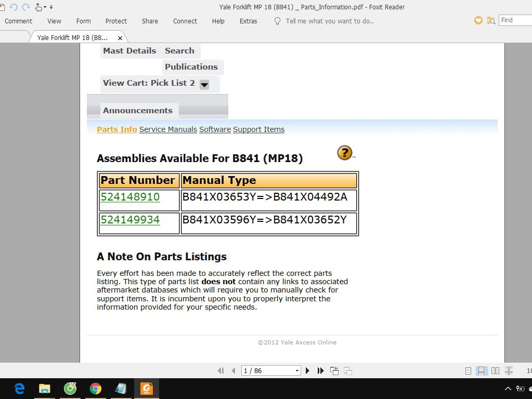Switch to single page view mode
The width and height of the screenshot is (532, 399).
click(468, 371)
